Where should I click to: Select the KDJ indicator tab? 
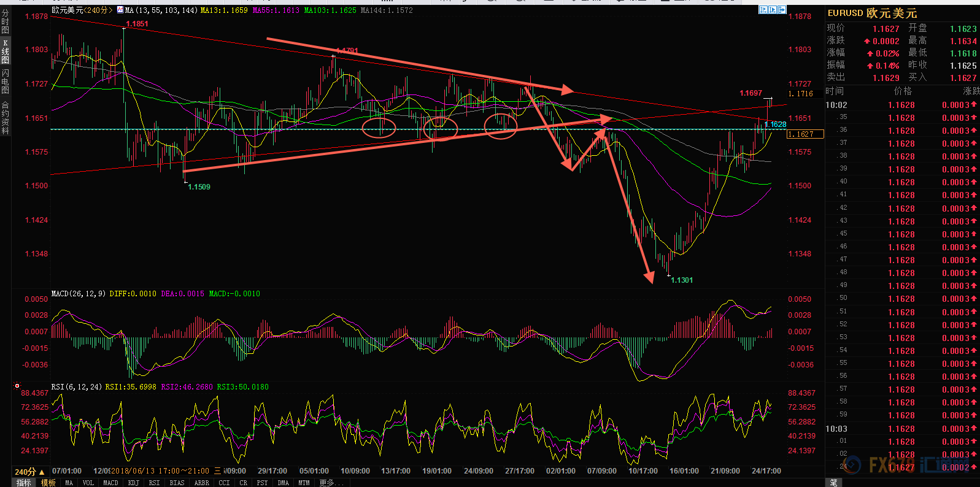point(133,483)
